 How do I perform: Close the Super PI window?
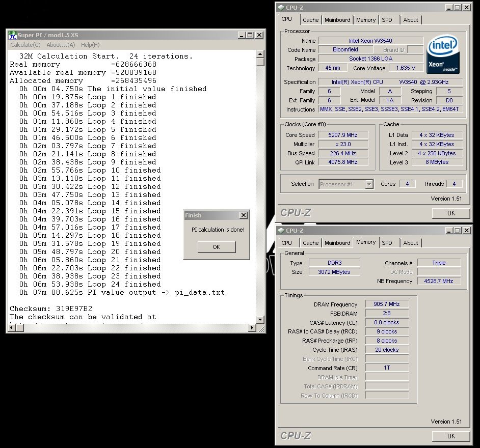click(x=259, y=35)
